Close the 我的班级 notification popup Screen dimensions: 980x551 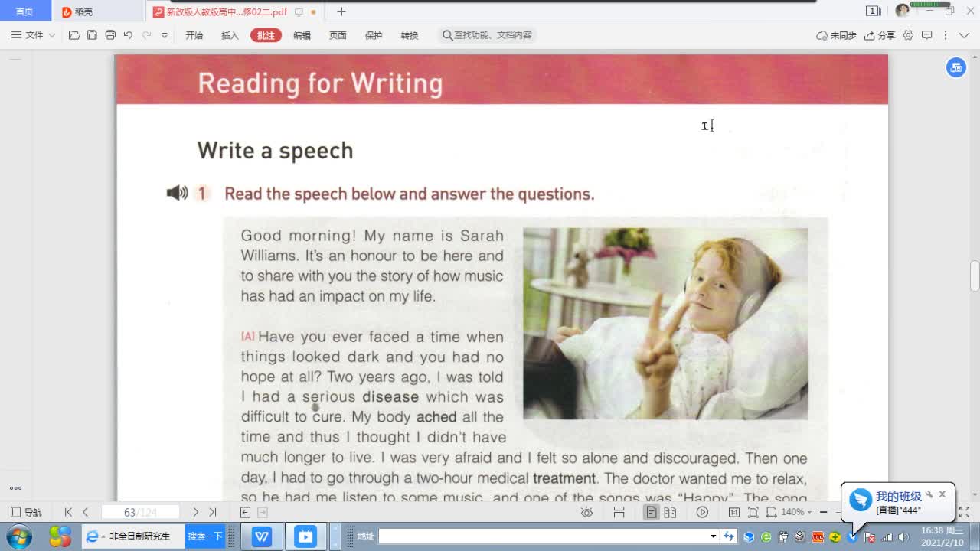[942, 494]
